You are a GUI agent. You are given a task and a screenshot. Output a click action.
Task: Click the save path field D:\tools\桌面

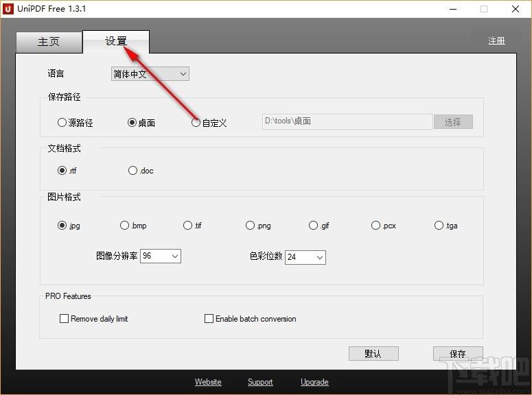pyautogui.click(x=347, y=121)
